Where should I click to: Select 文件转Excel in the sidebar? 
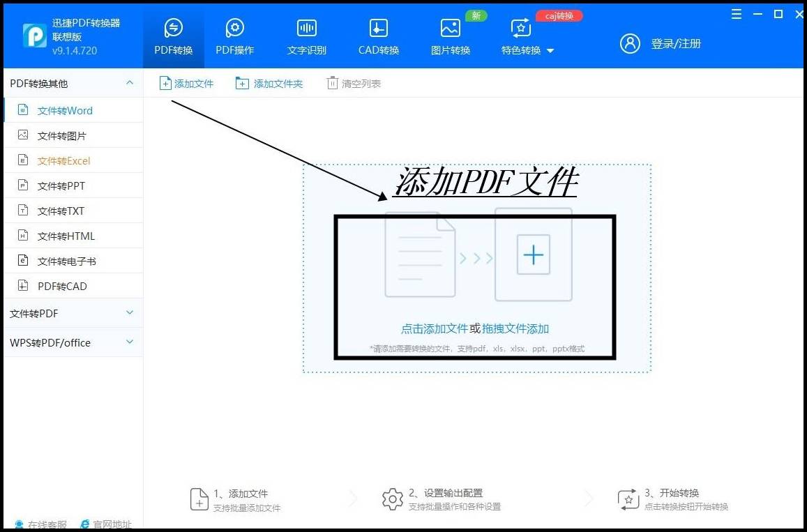pos(64,160)
